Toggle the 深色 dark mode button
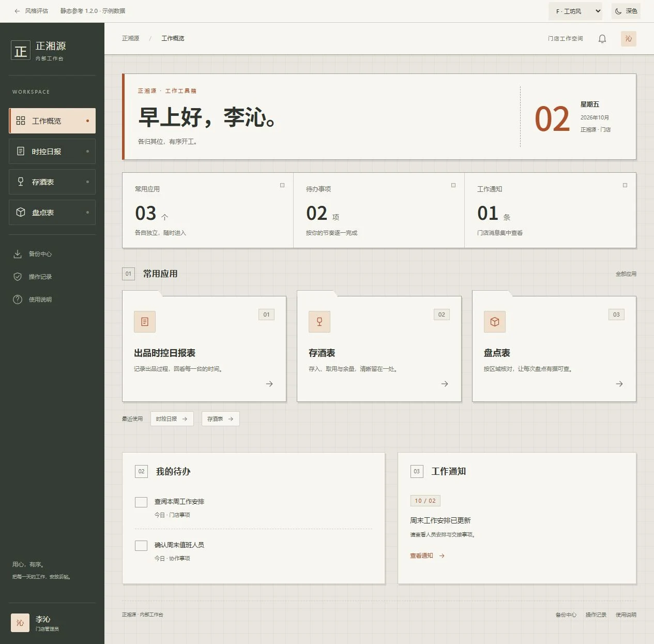 tap(626, 11)
